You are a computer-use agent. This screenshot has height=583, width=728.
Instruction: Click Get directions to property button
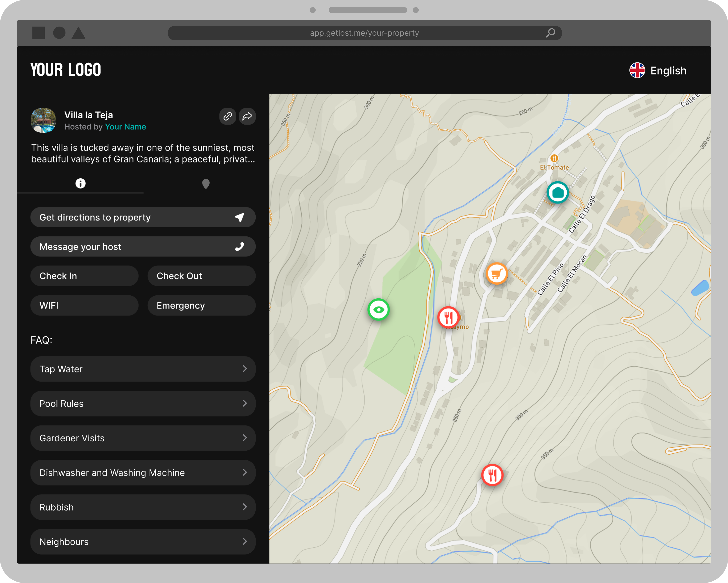143,217
